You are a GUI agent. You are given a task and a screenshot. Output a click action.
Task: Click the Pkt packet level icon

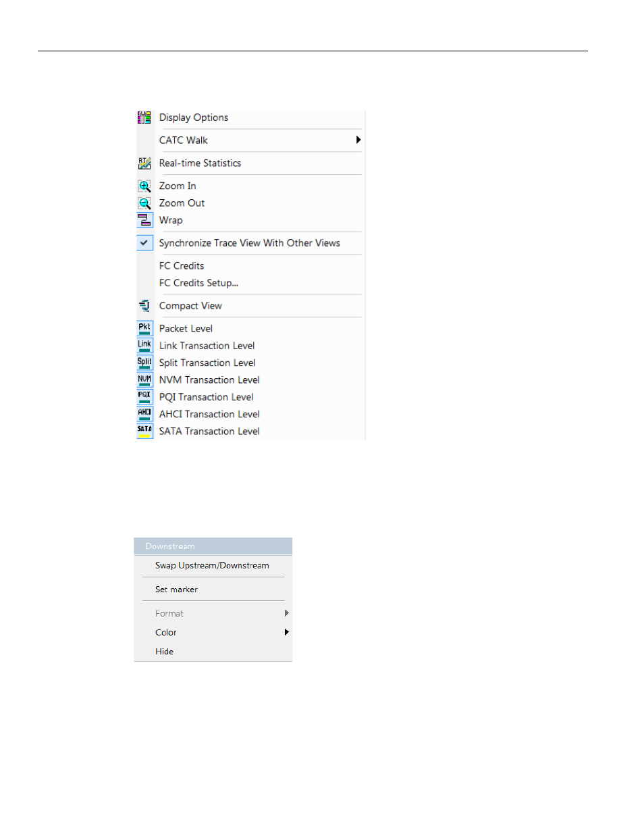[x=144, y=329]
